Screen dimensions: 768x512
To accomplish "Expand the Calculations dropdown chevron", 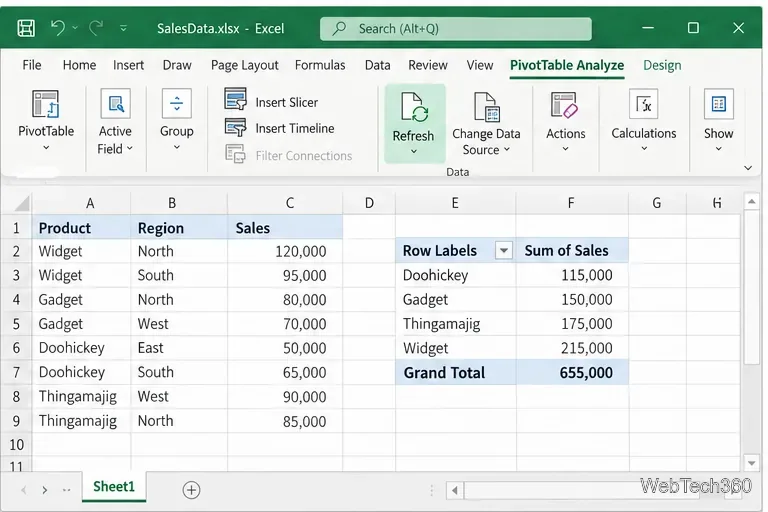I will click(644, 148).
